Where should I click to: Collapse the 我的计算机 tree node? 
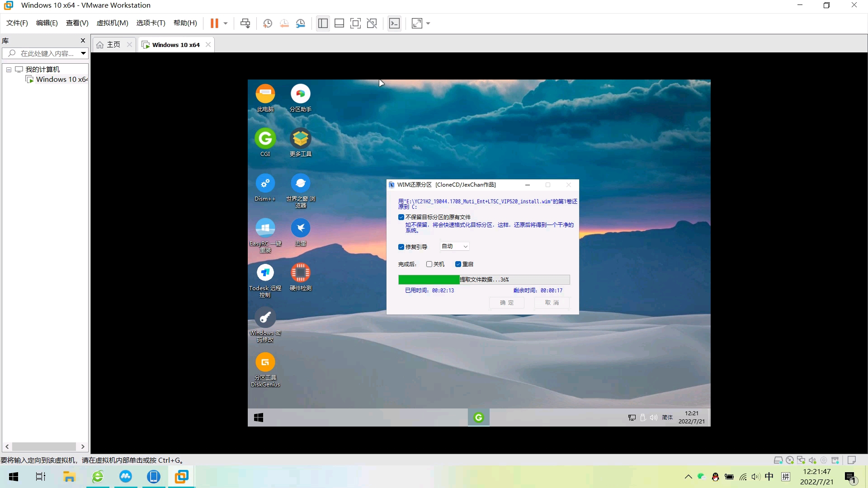click(9, 70)
